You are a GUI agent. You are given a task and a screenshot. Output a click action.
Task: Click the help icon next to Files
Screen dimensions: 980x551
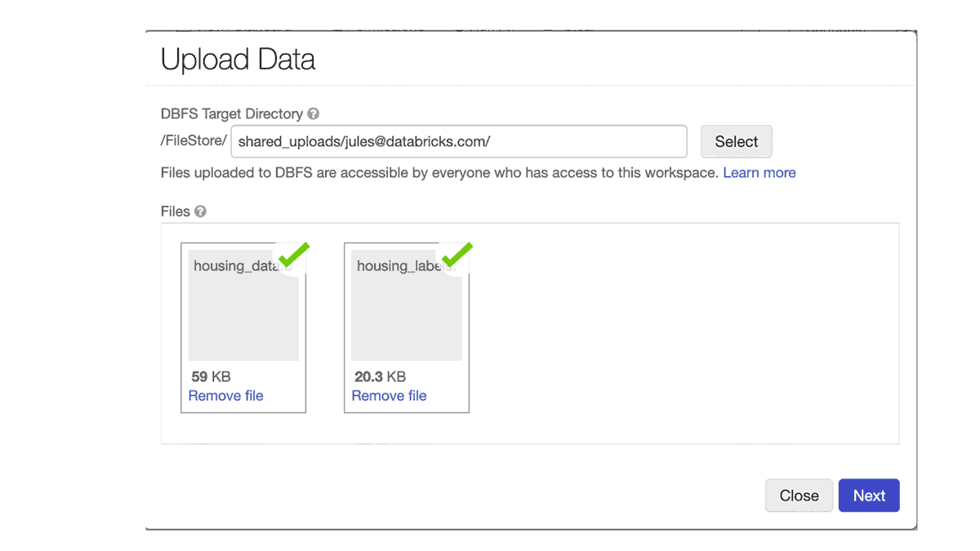point(200,211)
